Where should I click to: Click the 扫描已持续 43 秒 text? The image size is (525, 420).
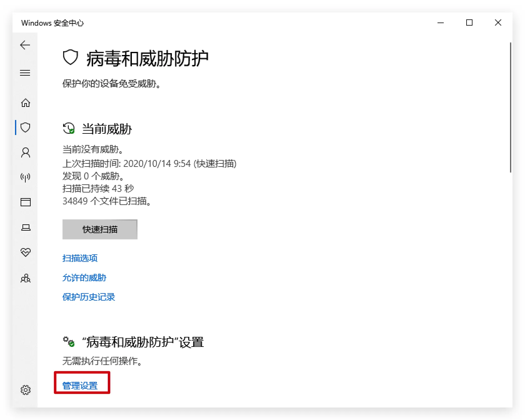point(98,188)
